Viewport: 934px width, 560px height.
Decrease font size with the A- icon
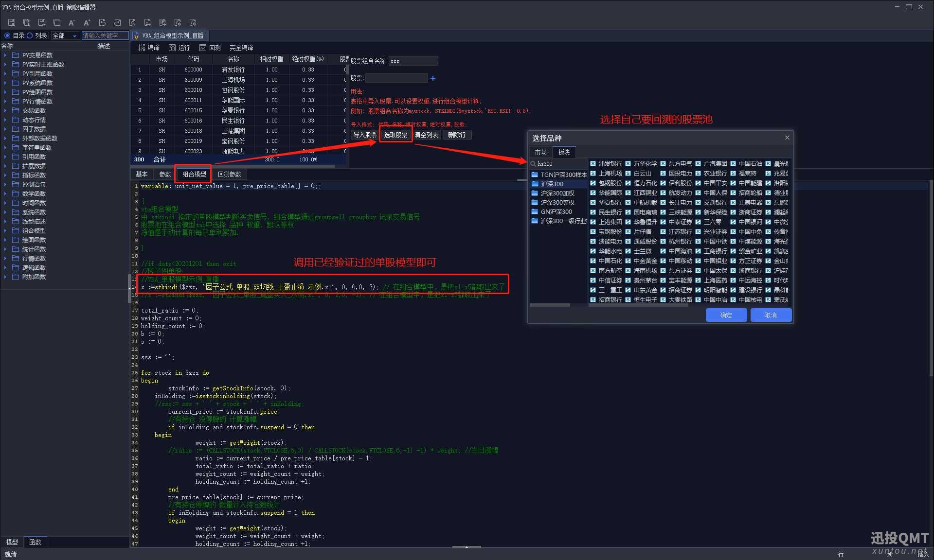click(72, 22)
